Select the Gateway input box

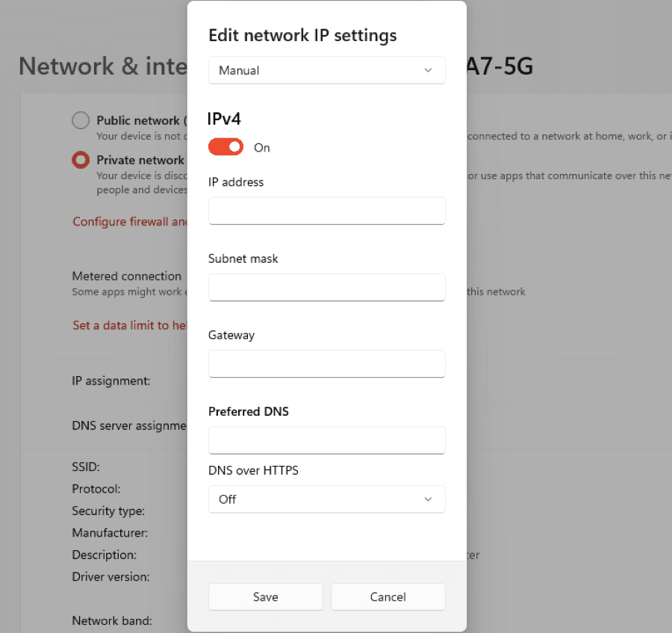(x=326, y=364)
